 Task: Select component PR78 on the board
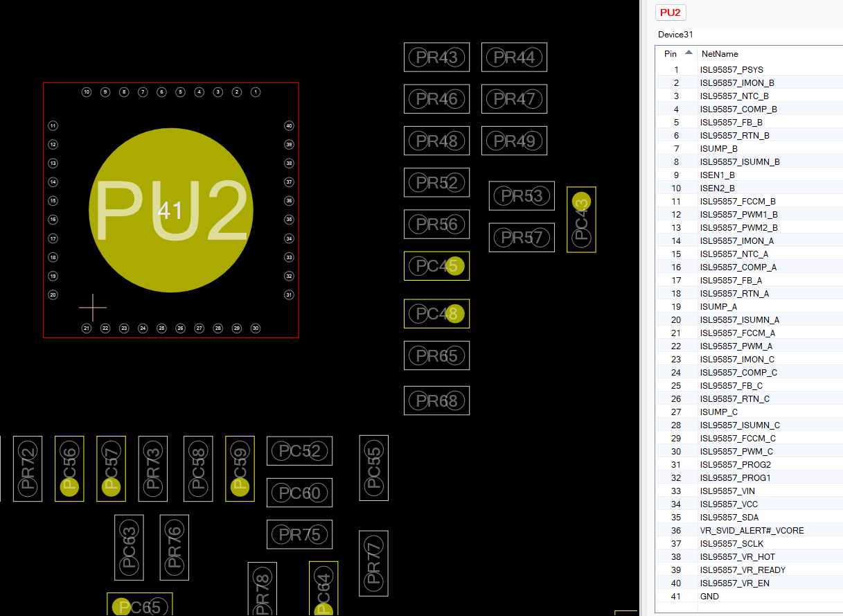263,589
